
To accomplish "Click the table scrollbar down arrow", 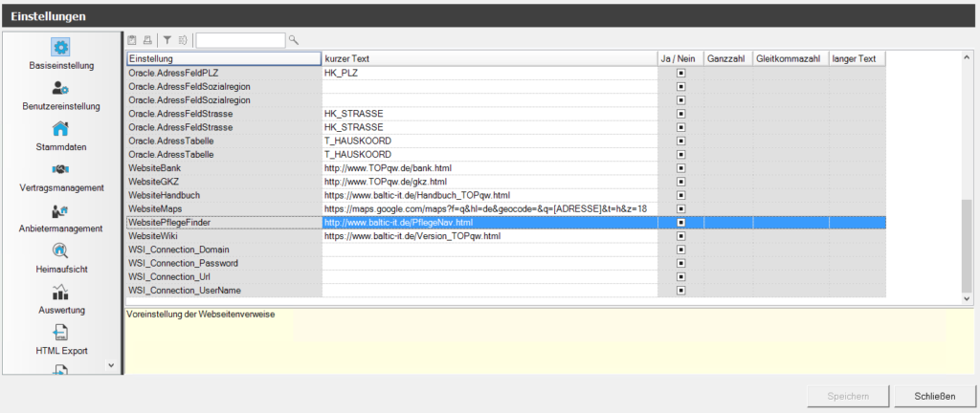I will coord(967,299).
